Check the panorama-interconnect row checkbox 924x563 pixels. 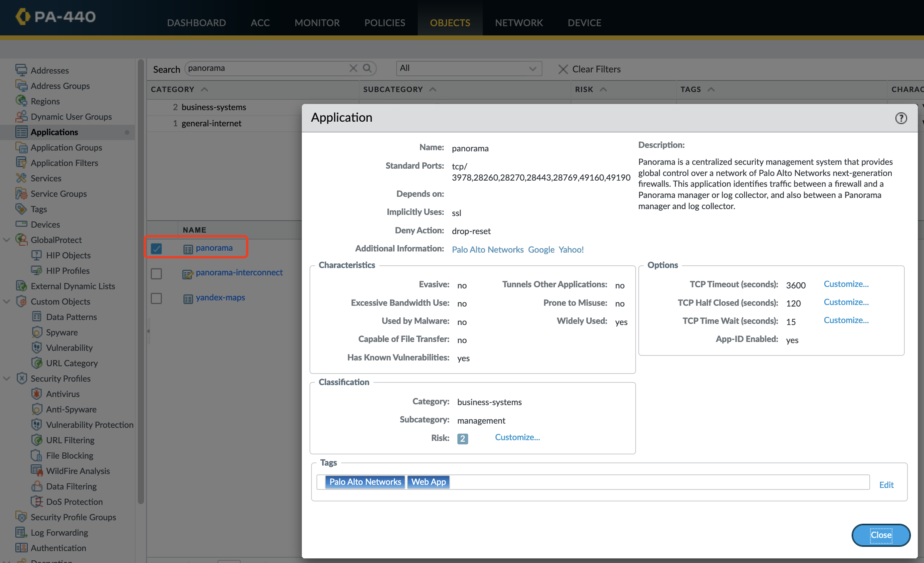pyautogui.click(x=156, y=273)
